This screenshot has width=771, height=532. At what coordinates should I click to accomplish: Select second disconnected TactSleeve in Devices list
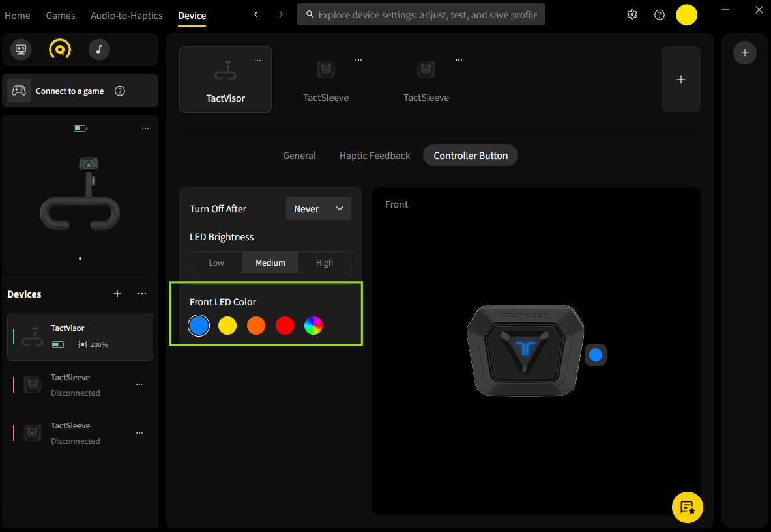click(80, 433)
